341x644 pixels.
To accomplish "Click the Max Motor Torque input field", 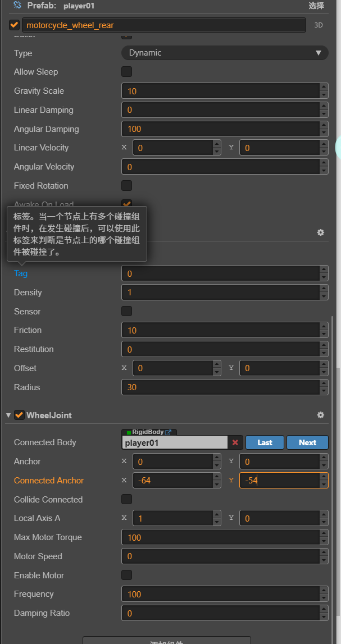I will click(220, 537).
